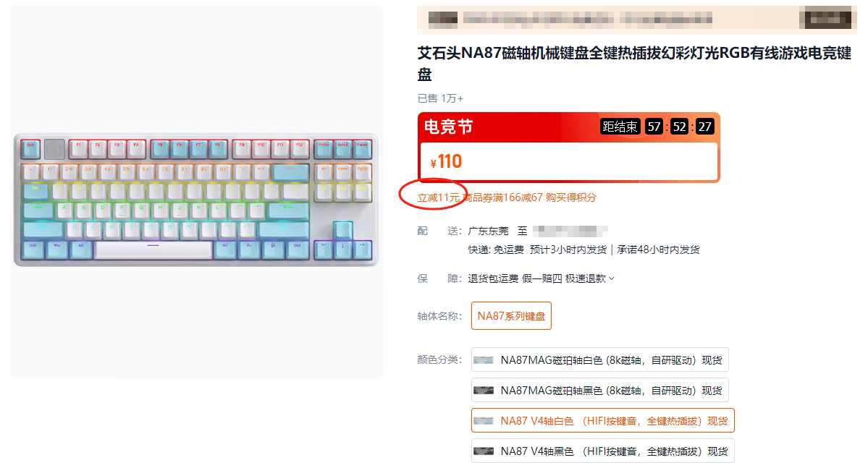
Task: Click the 立减11元 discount label
Action: (x=439, y=197)
